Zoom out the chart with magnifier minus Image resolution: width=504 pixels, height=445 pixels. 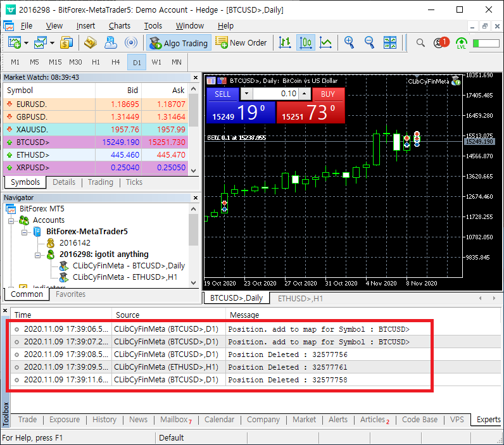click(x=369, y=43)
